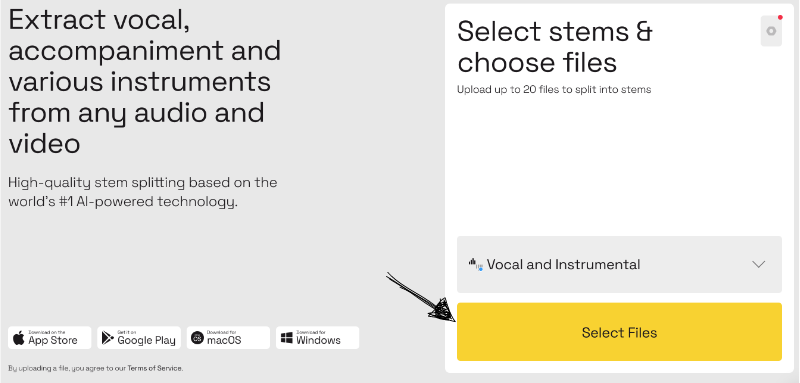This screenshot has height=383, width=800.
Task: Click the Google Play triangle icon
Action: (x=108, y=338)
